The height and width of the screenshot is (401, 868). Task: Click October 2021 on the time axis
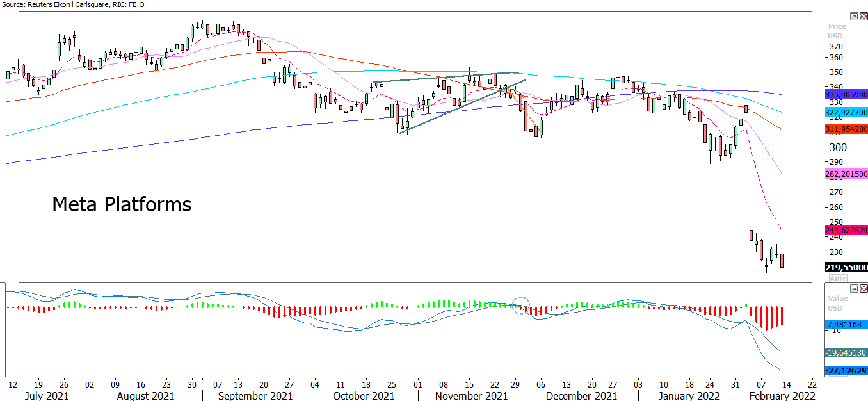[x=365, y=396]
